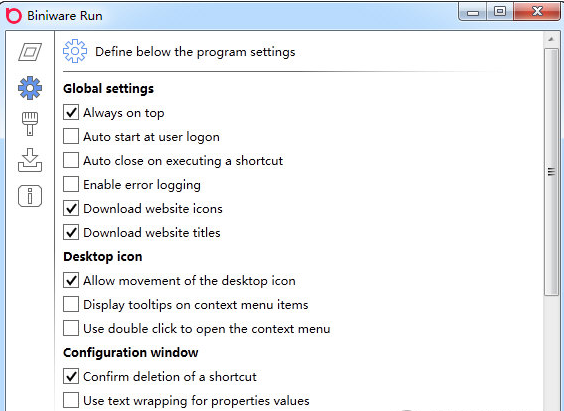This screenshot has width=564, height=411.
Task: Enable Use text wrapping for properties values
Action: click(x=71, y=400)
